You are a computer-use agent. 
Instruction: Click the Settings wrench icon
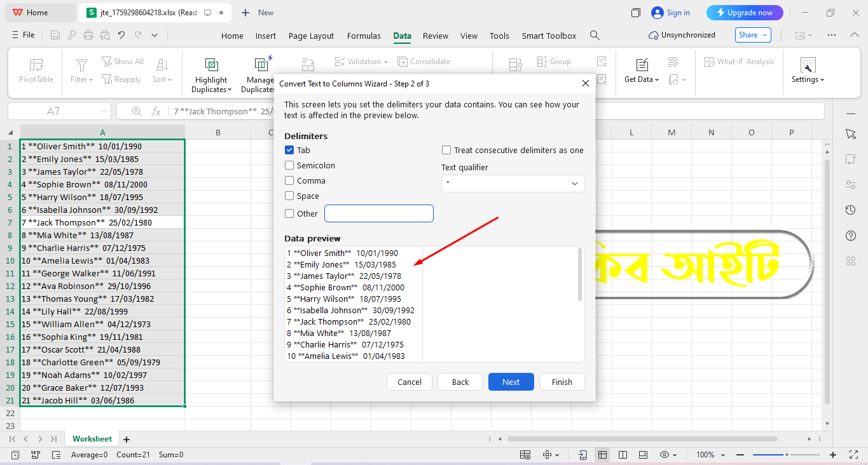[808, 65]
